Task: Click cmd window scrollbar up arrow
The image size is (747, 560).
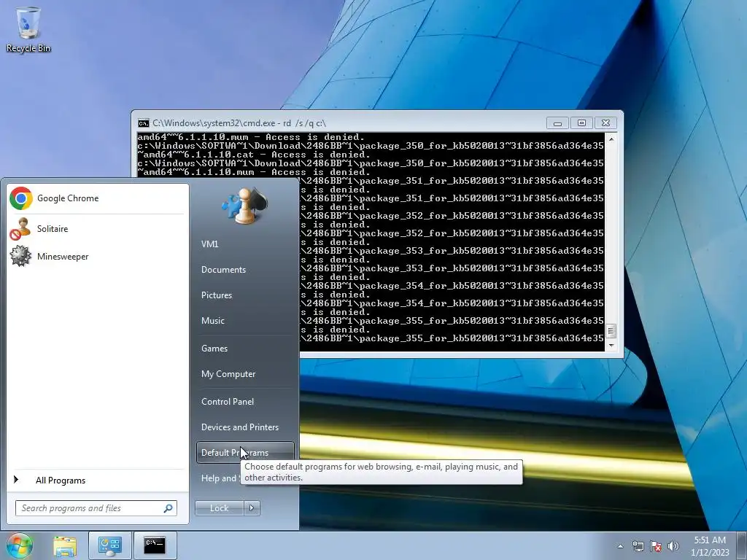Action: pyautogui.click(x=611, y=139)
